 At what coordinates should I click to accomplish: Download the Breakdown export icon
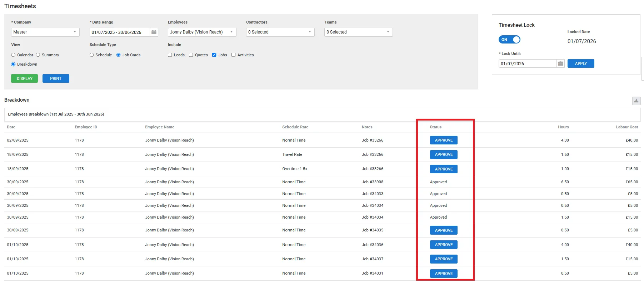coord(636,101)
